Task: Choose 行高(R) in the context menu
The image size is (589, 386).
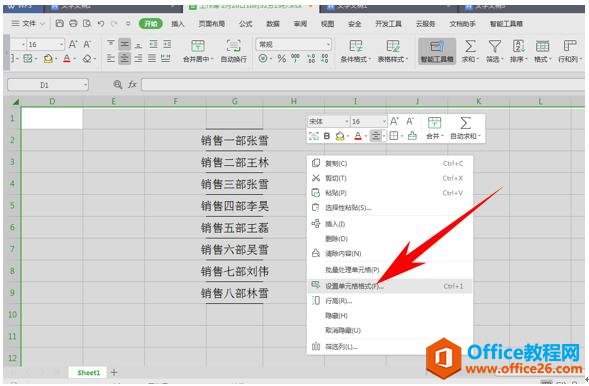Action: click(x=390, y=301)
